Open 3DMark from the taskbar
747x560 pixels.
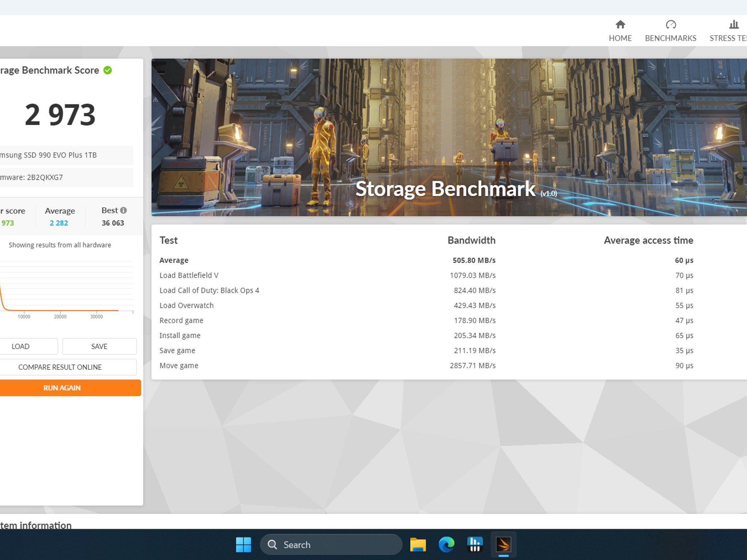pos(503,544)
